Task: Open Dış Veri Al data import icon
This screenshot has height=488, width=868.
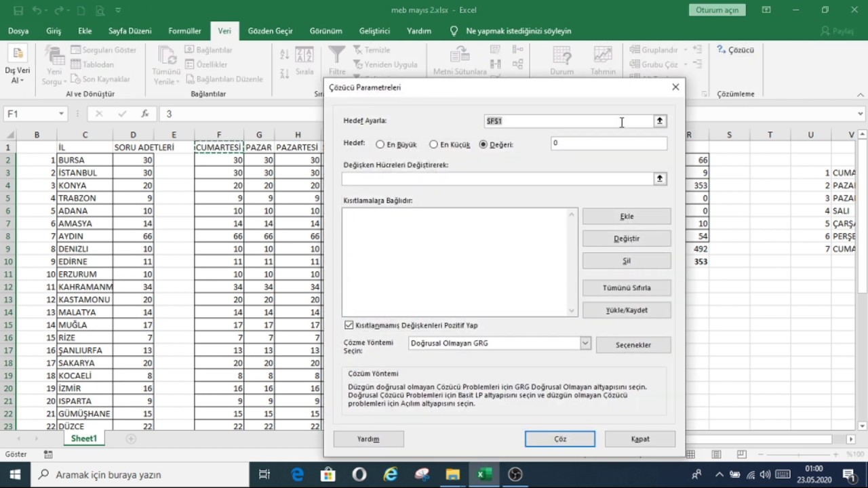Action: tap(18, 53)
